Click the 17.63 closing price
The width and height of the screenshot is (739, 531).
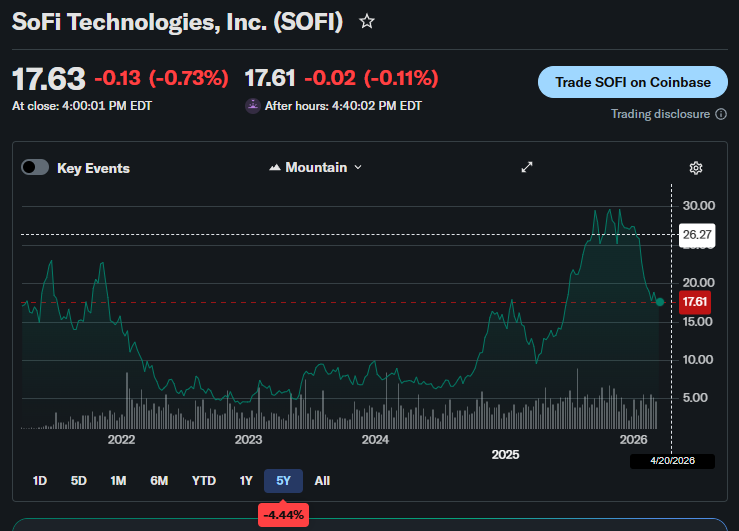point(49,79)
